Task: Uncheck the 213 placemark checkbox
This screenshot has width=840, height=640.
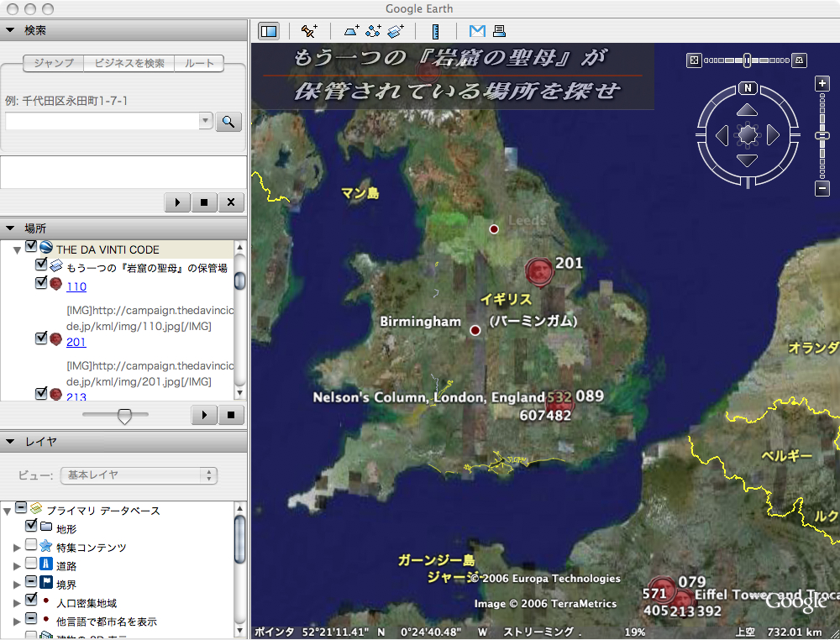Action: tap(41, 394)
